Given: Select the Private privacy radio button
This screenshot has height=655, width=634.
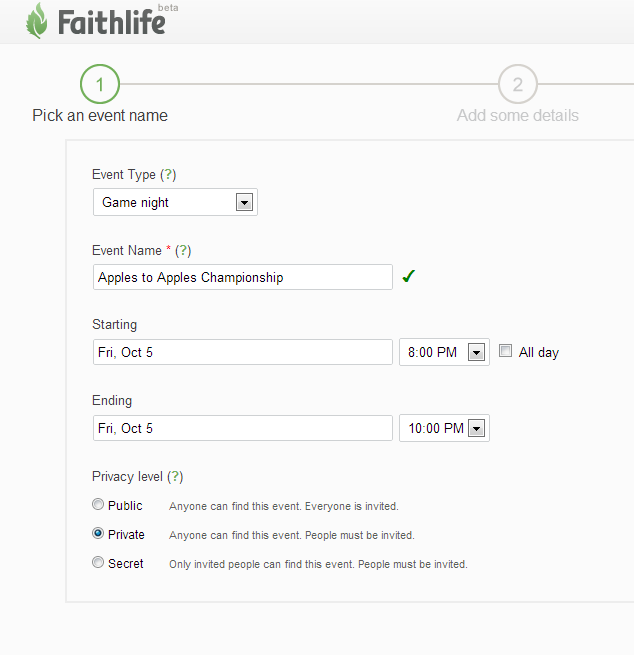Looking at the screenshot, I should (x=98, y=534).
